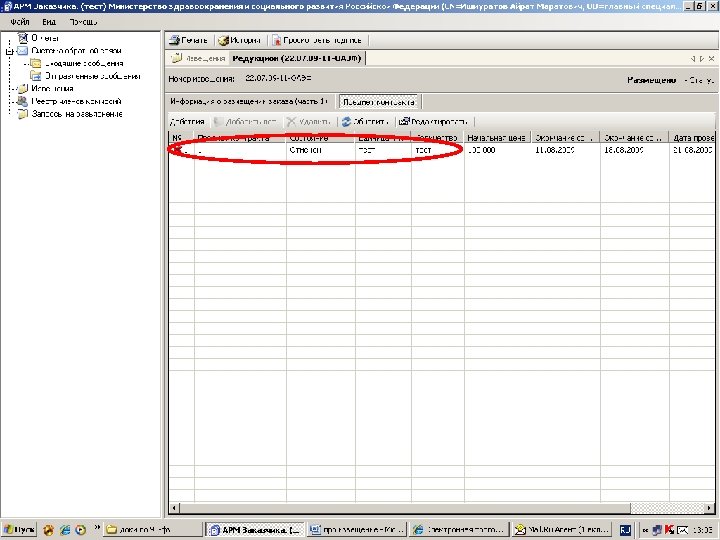The image size is (720, 540).
Task: Click the RU language indicator
Action: 625,530
